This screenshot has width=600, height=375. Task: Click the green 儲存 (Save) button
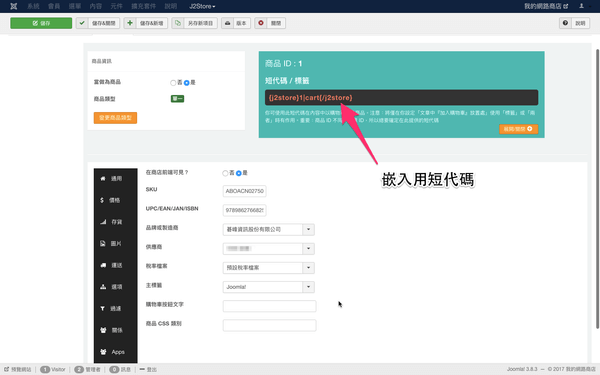point(41,23)
